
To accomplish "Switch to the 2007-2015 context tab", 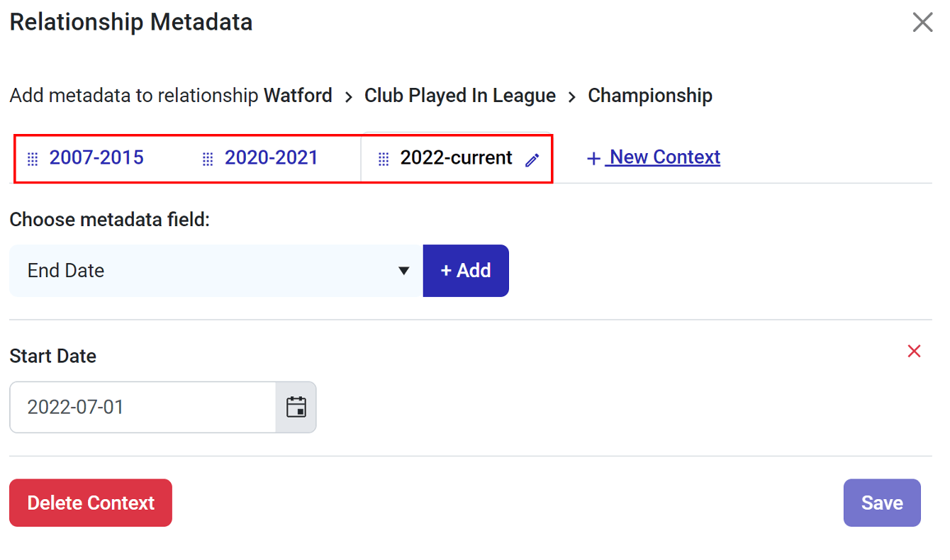I will coord(97,157).
